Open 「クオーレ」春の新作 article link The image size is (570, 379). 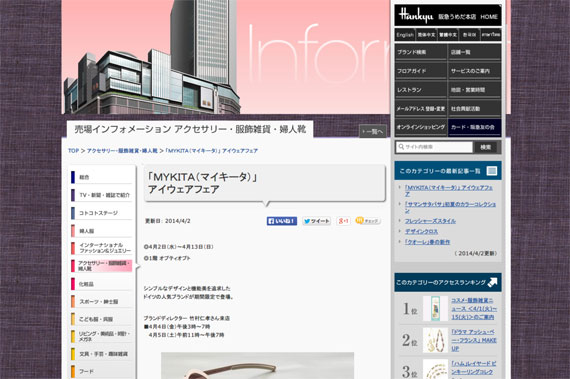[428, 242]
